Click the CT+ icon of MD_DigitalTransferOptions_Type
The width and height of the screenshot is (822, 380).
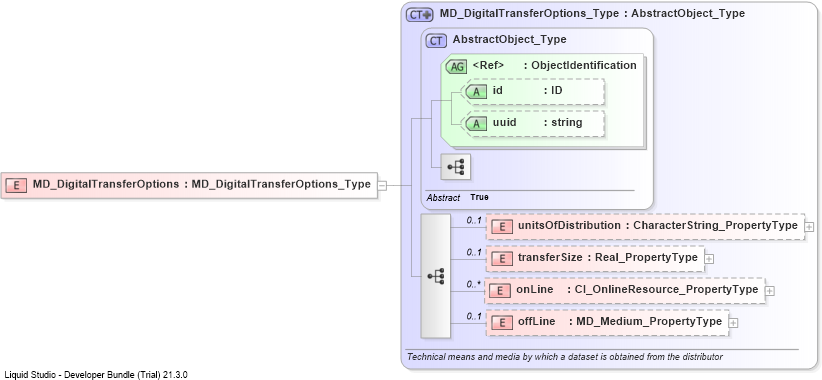pos(420,14)
